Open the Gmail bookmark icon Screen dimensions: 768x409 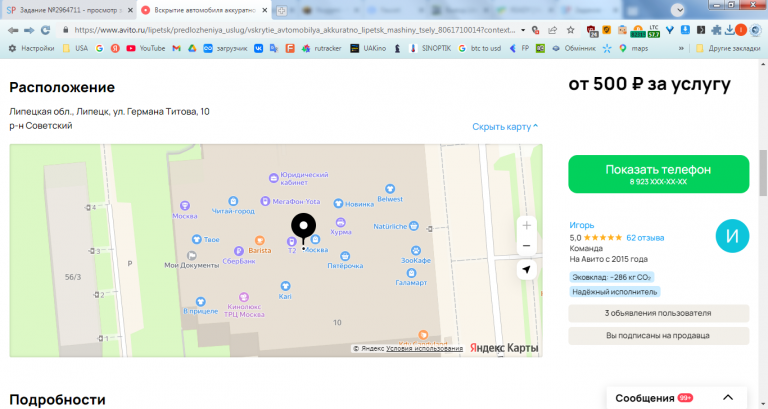click(x=176, y=48)
